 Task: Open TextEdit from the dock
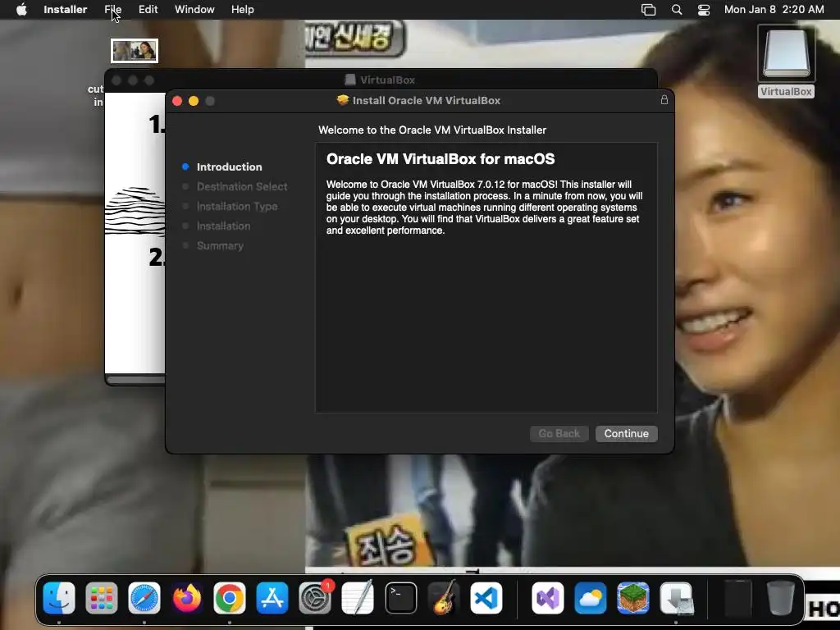358,598
